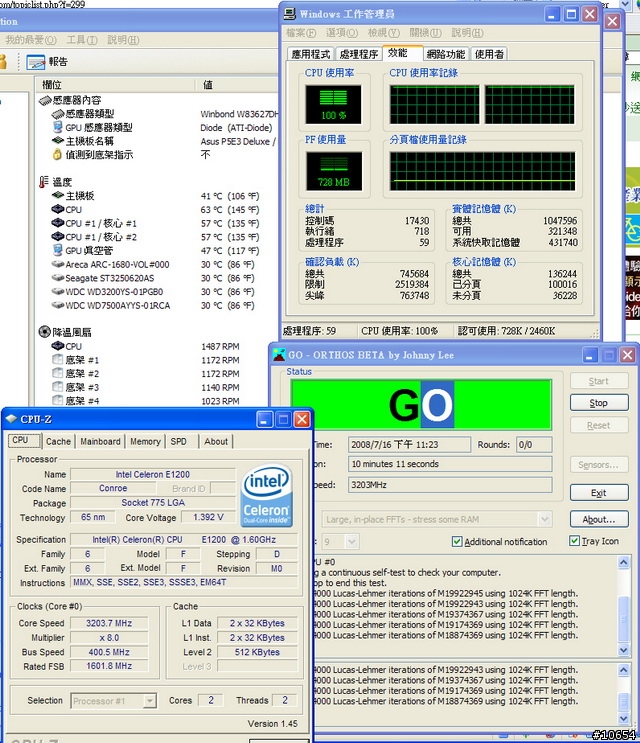Screen dimensions: 640x743
Task: Click the Seagate ST3250620AS drive icon
Action: 58,278
